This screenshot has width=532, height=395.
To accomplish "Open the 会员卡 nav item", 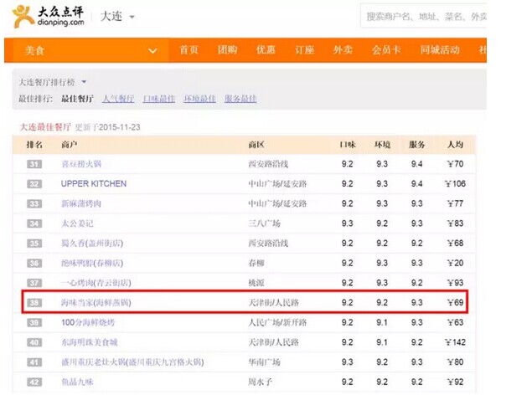I will (386, 50).
